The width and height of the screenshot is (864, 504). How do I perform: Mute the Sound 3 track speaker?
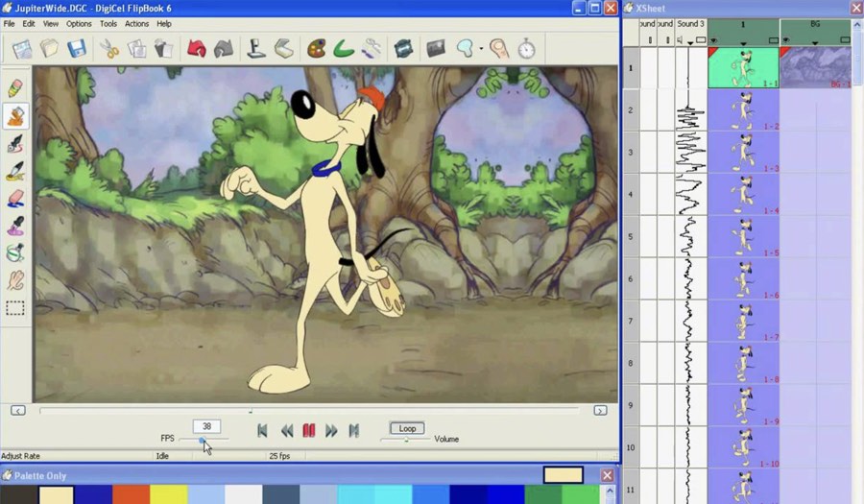point(680,40)
